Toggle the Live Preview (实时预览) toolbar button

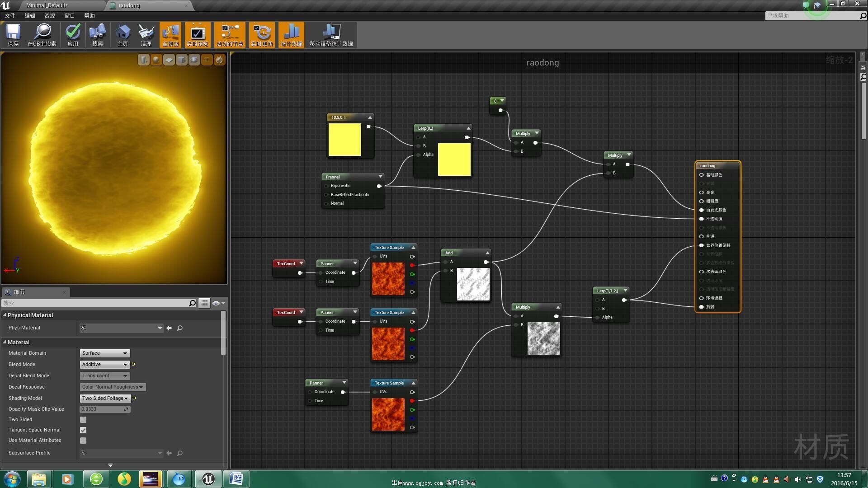point(198,35)
